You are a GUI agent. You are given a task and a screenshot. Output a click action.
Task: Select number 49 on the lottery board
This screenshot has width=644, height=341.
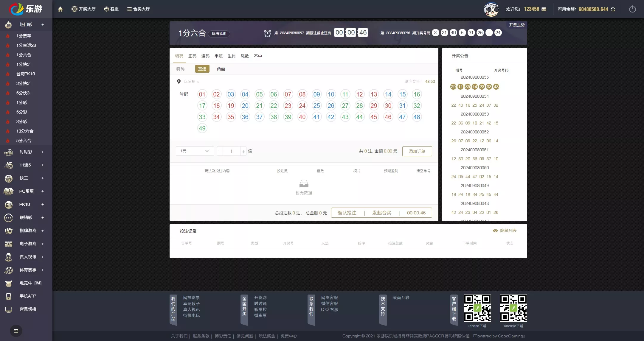pyautogui.click(x=202, y=128)
